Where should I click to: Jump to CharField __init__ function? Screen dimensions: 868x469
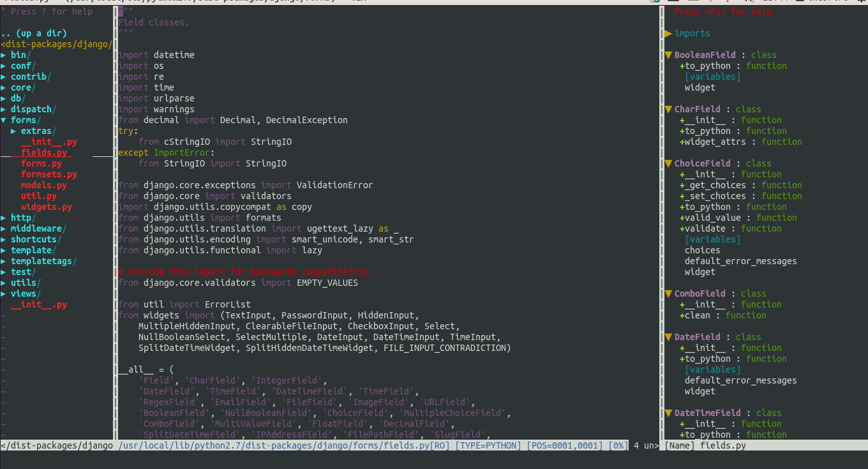pos(731,120)
